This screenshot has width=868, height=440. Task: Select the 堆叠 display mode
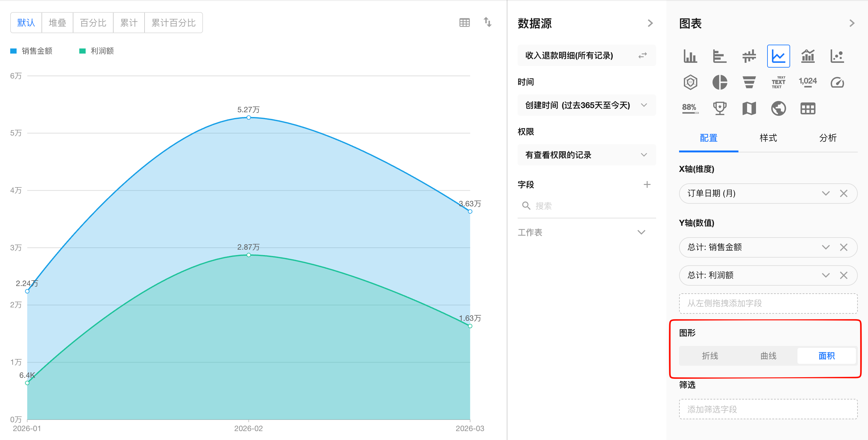[x=57, y=23]
